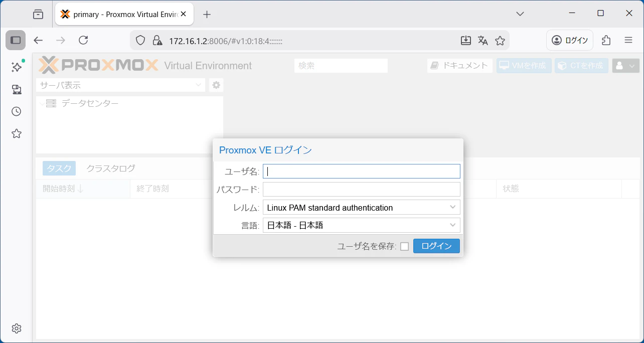
Task: Select the primary - Proxmox browser tab
Action: pos(123,15)
